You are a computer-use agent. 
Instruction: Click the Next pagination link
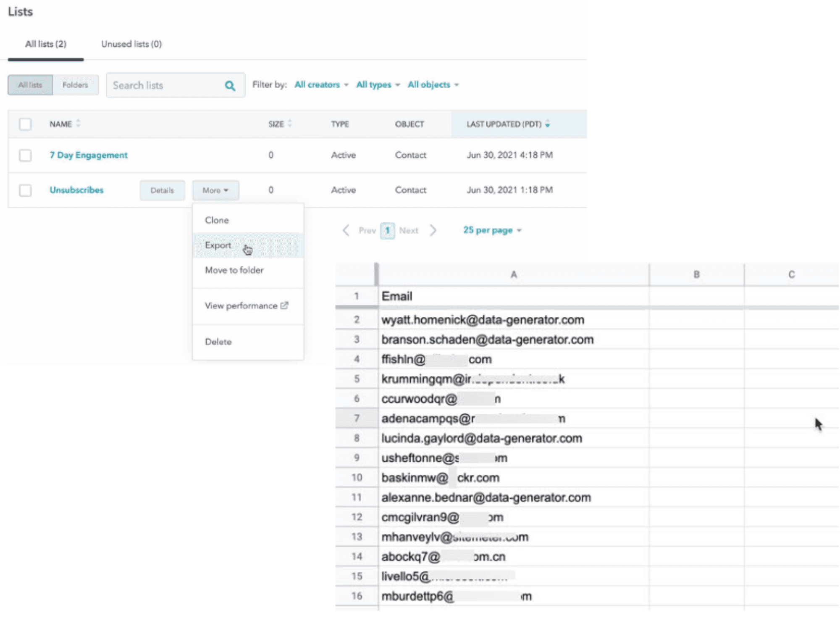tap(409, 230)
